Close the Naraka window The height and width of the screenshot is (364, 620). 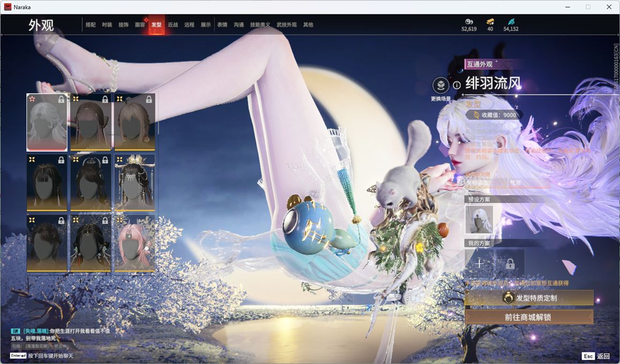(x=609, y=7)
